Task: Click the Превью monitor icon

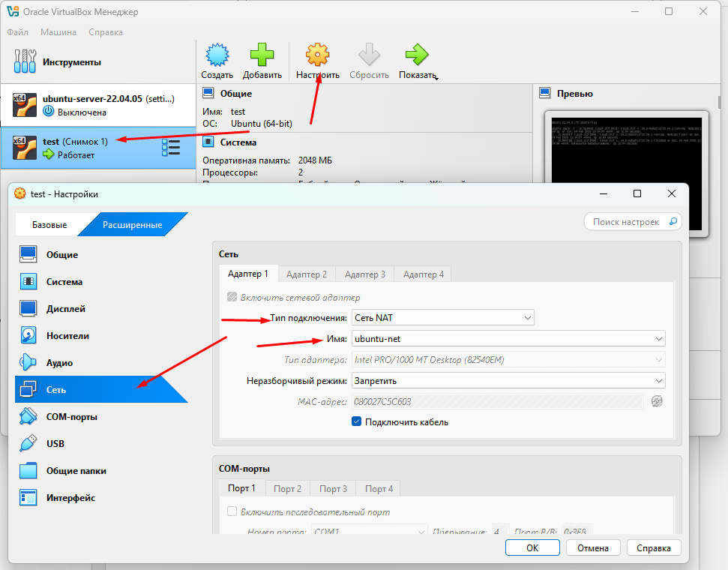Action: click(x=544, y=93)
